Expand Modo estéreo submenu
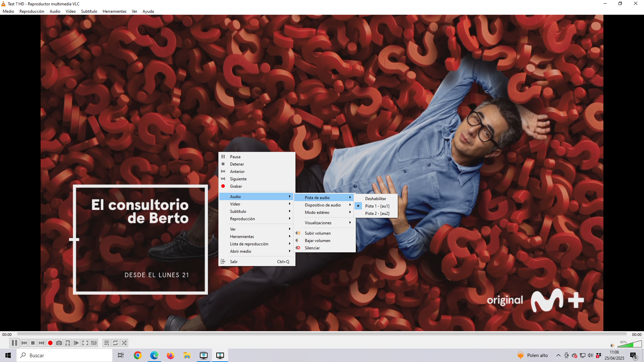644x362 pixels. [x=325, y=213]
